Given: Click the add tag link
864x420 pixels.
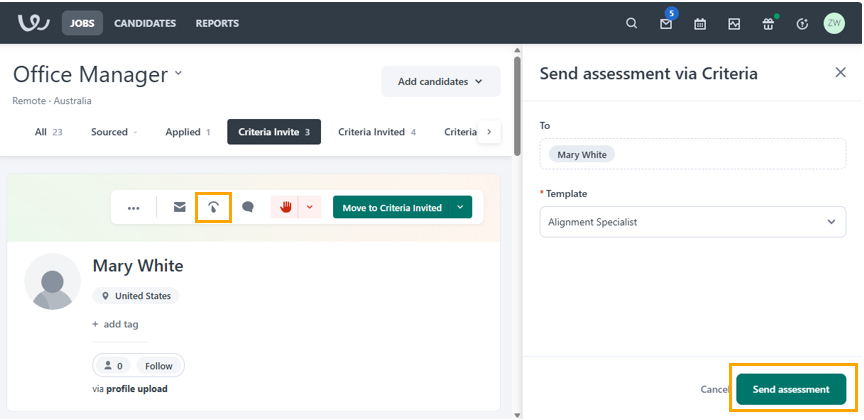Looking at the screenshot, I should (115, 324).
